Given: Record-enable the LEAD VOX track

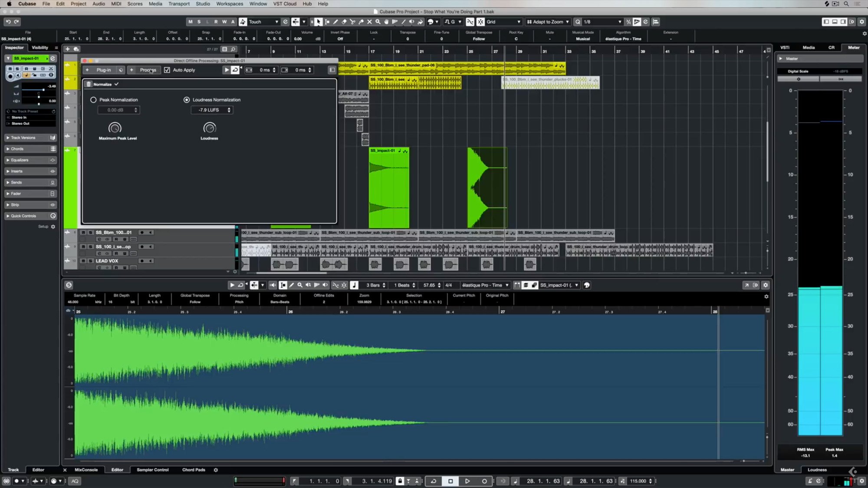Looking at the screenshot, I should tap(141, 261).
